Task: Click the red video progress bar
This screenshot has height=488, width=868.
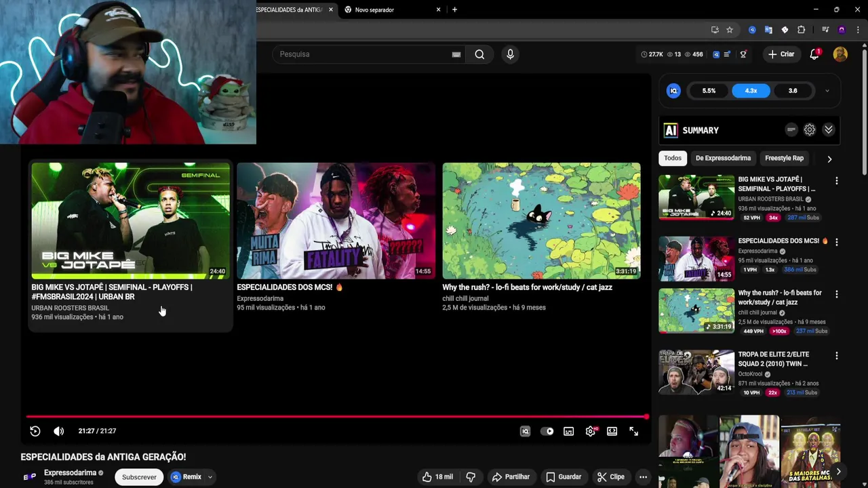Action: 337,417
